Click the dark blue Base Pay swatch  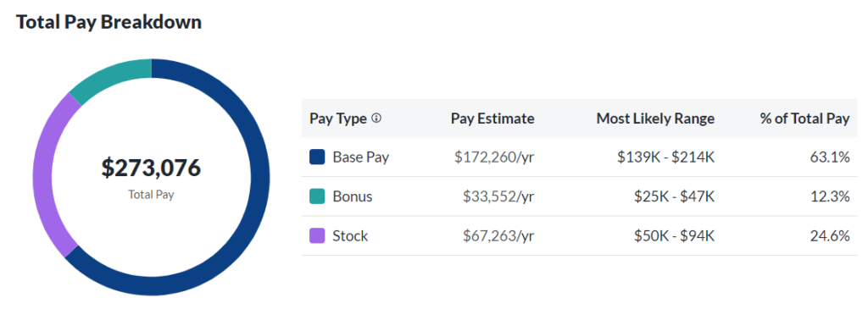[x=317, y=157]
